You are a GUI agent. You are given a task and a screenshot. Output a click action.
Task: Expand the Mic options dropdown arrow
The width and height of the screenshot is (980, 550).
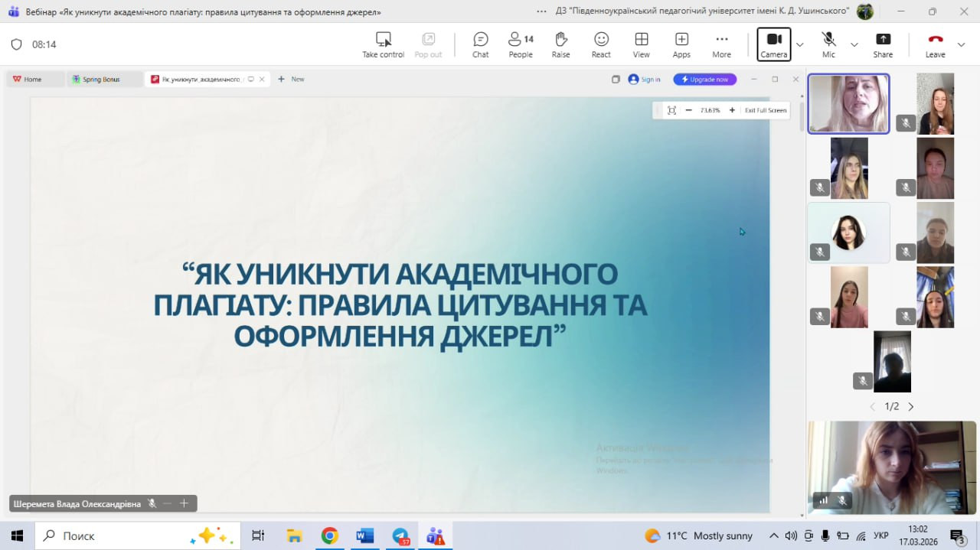854,44
